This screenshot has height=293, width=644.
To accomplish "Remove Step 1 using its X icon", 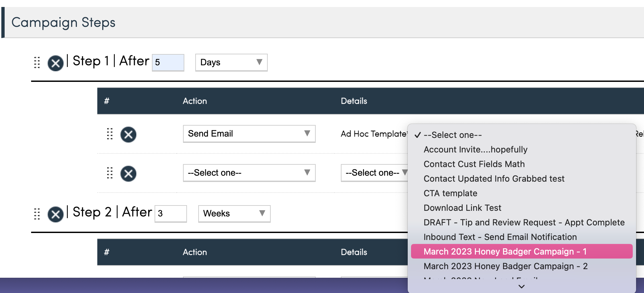I will (x=56, y=63).
